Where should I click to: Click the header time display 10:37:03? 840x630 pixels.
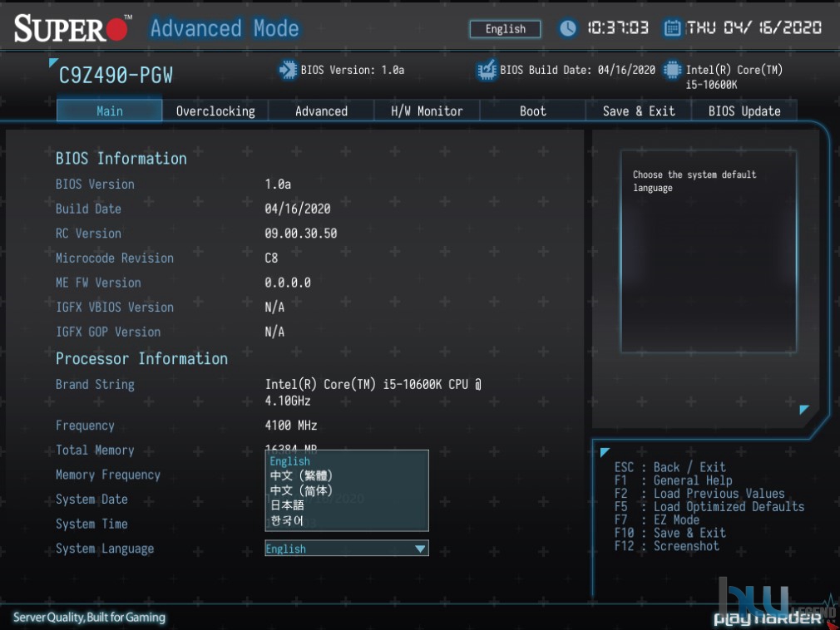618,27
